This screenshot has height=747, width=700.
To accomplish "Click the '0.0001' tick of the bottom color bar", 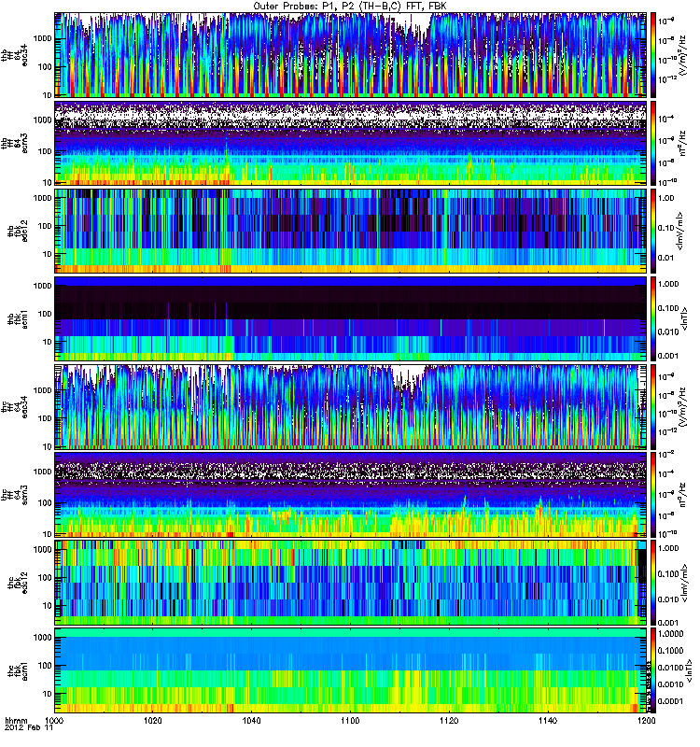I will pyautogui.click(x=670, y=701).
